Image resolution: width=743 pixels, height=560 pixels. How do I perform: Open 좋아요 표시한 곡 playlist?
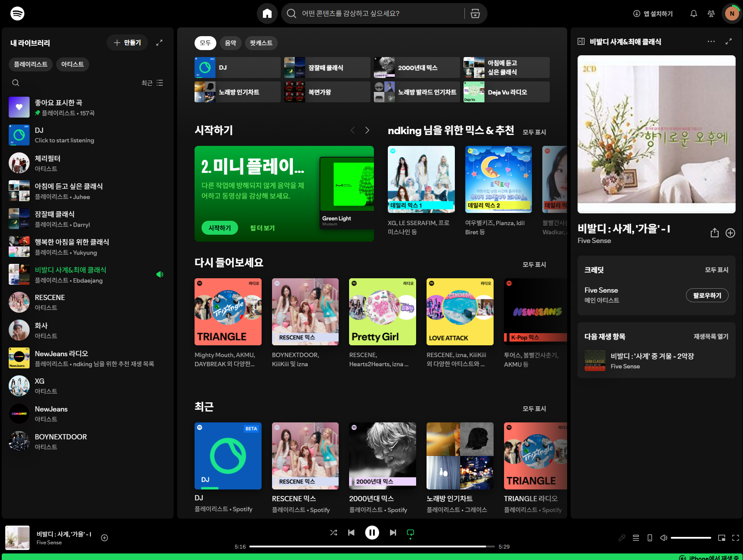tap(87, 107)
